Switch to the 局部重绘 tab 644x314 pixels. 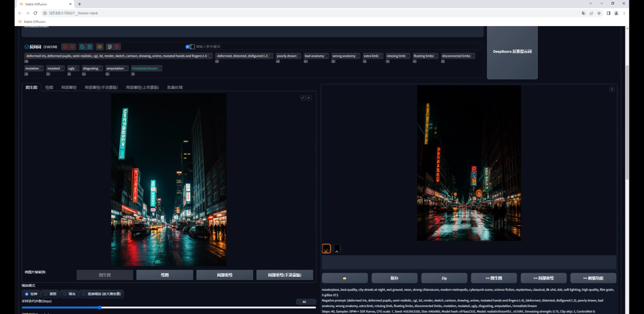coord(69,87)
